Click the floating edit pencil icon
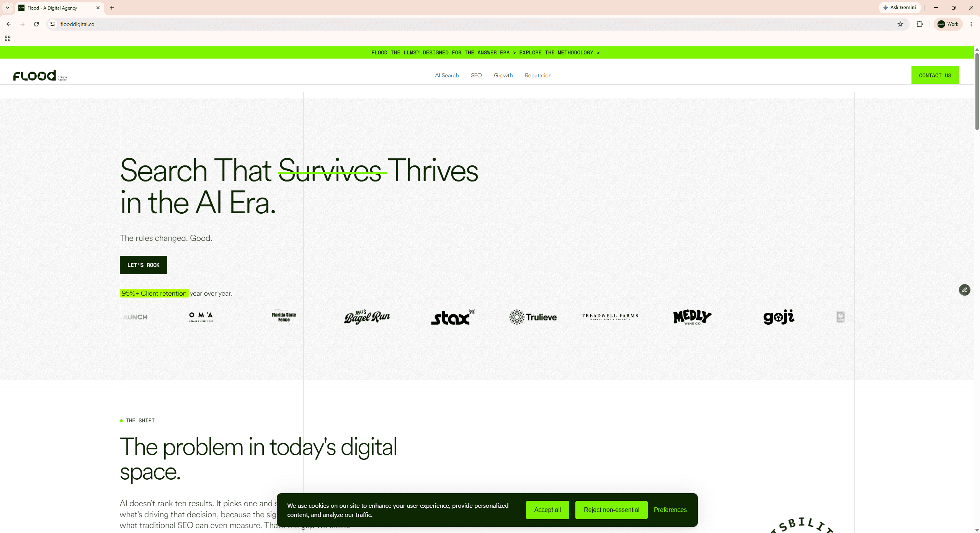 pos(964,290)
